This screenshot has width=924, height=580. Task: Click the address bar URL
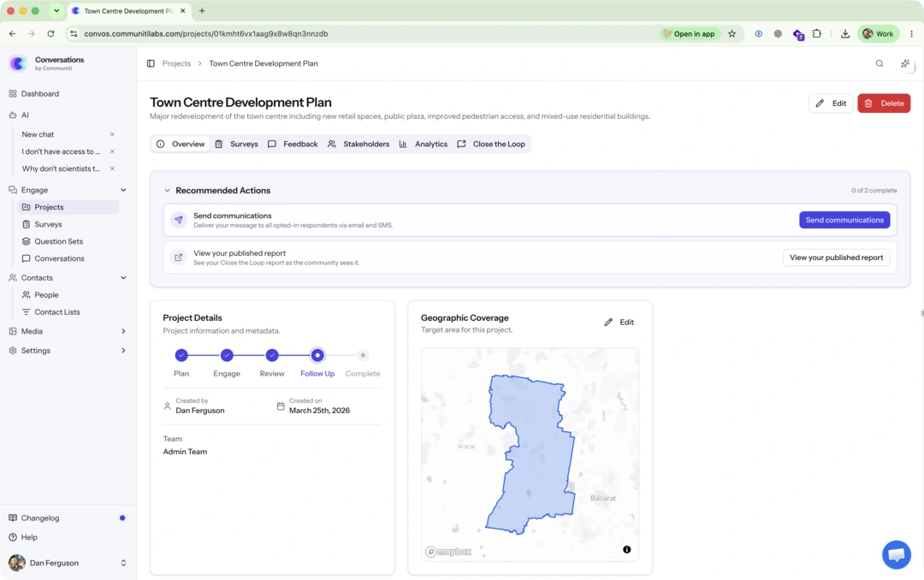tap(205, 33)
